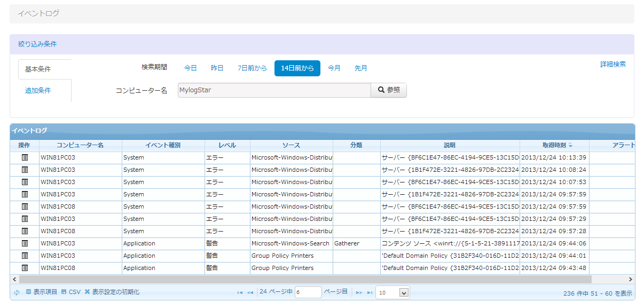Click the 2013/12/24 10:08:24 timestamp cell
This screenshot has width=644, height=302.
pos(554,170)
